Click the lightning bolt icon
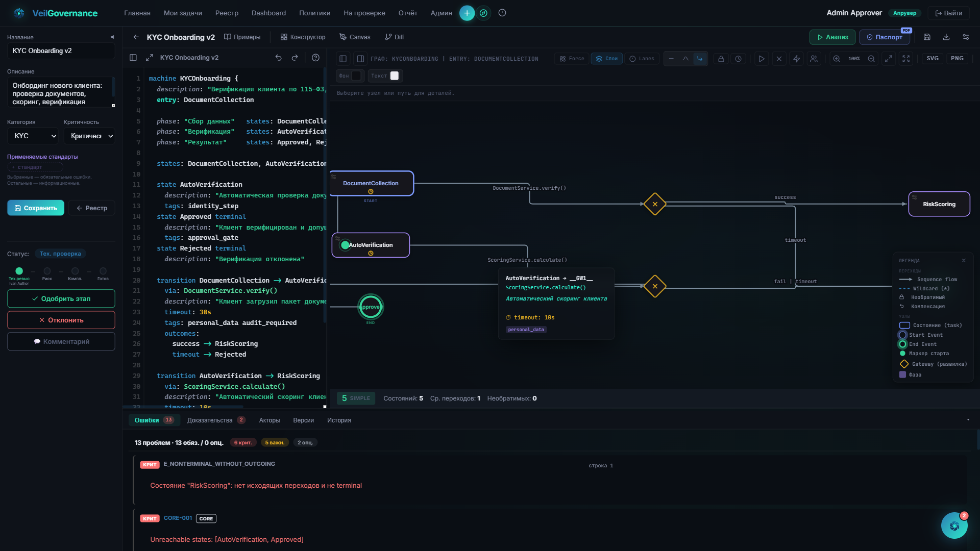Screen dimensions: 980x551 pos(796,59)
